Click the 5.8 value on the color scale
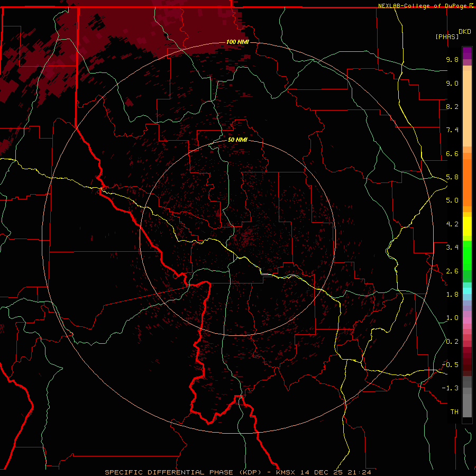The image size is (476, 476). [452, 177]
